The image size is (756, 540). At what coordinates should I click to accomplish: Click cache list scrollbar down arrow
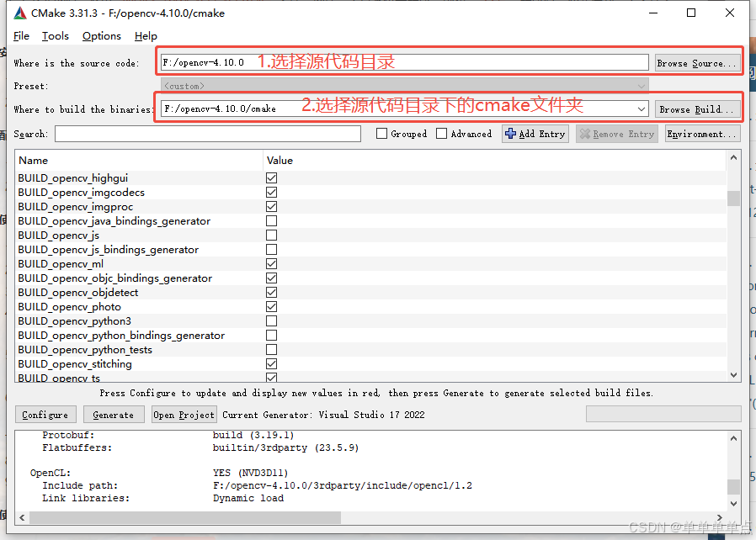[x=733, y=375]
